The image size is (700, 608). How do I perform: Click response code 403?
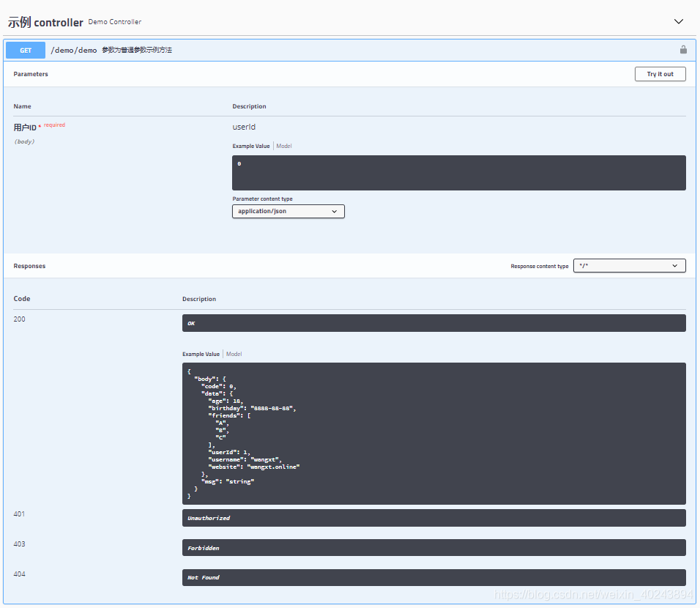click(19, 544)
